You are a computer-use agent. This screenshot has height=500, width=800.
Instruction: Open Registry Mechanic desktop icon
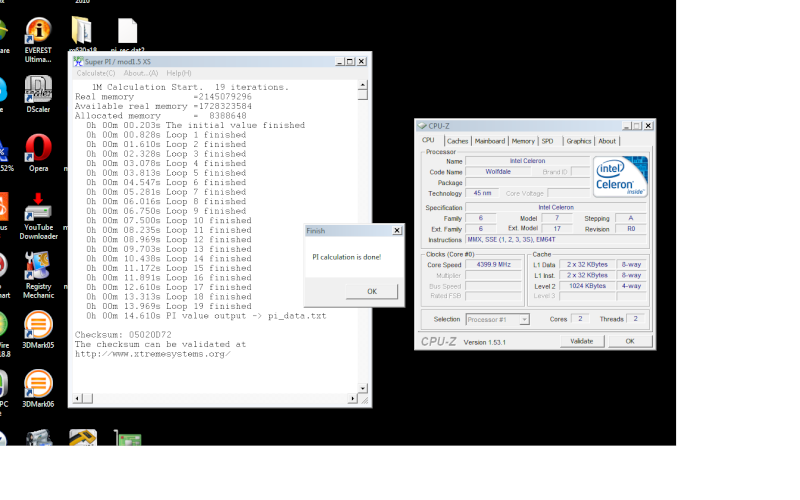point(38,275)
